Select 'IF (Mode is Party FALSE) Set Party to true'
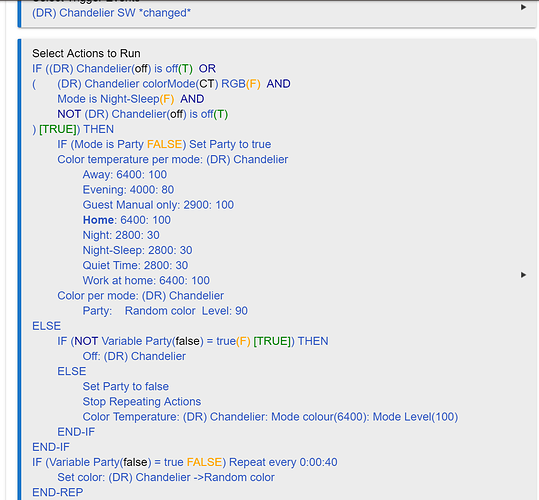The image size is (539, 500). coord(164,144)
